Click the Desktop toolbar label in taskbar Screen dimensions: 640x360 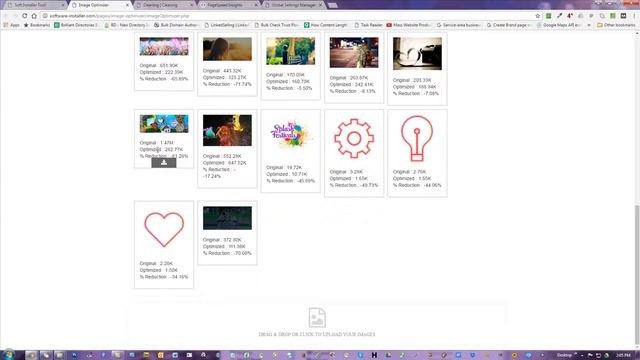pos(564,355)
